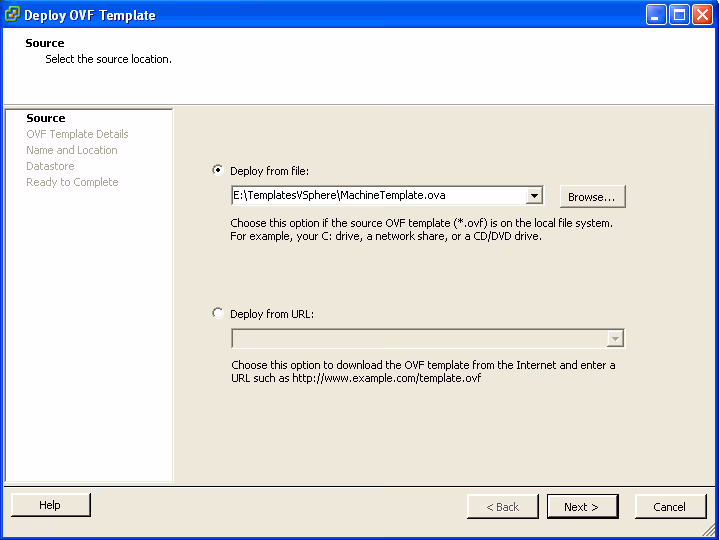This screenshot has width=720, height=540.
Task: Jump to the Datastore step
Action: (x=50, y=166)
